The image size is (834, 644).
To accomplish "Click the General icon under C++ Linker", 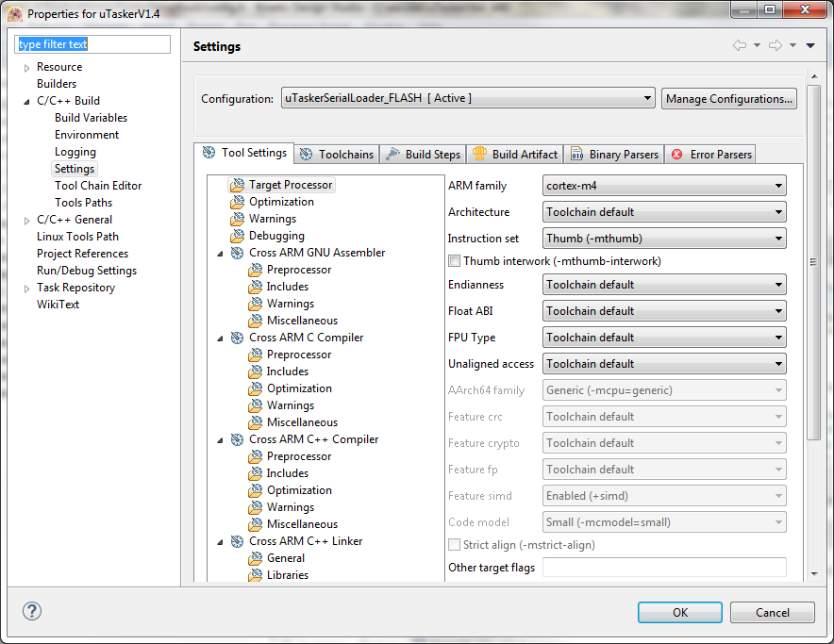I will pyautogui.click(x=256, y=558).
